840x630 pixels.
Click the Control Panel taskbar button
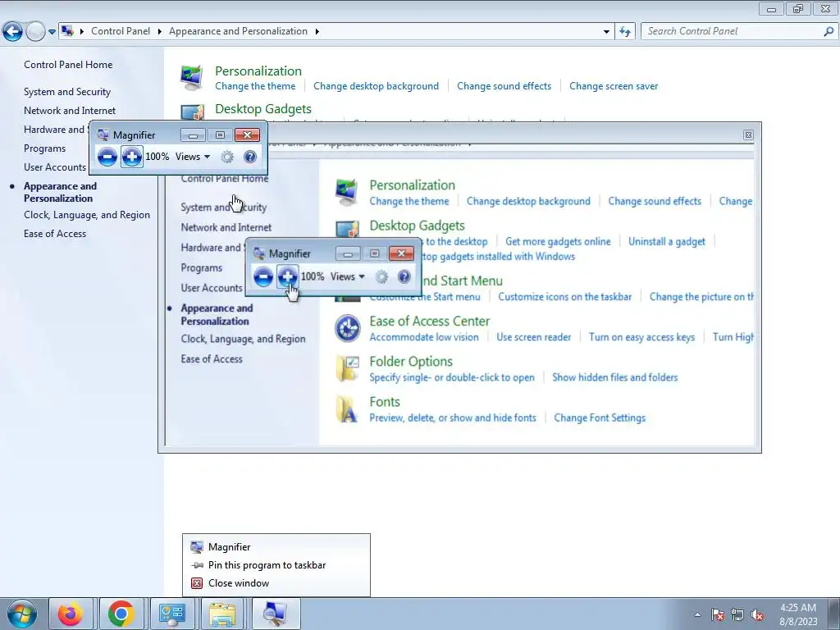pos(172,614)
